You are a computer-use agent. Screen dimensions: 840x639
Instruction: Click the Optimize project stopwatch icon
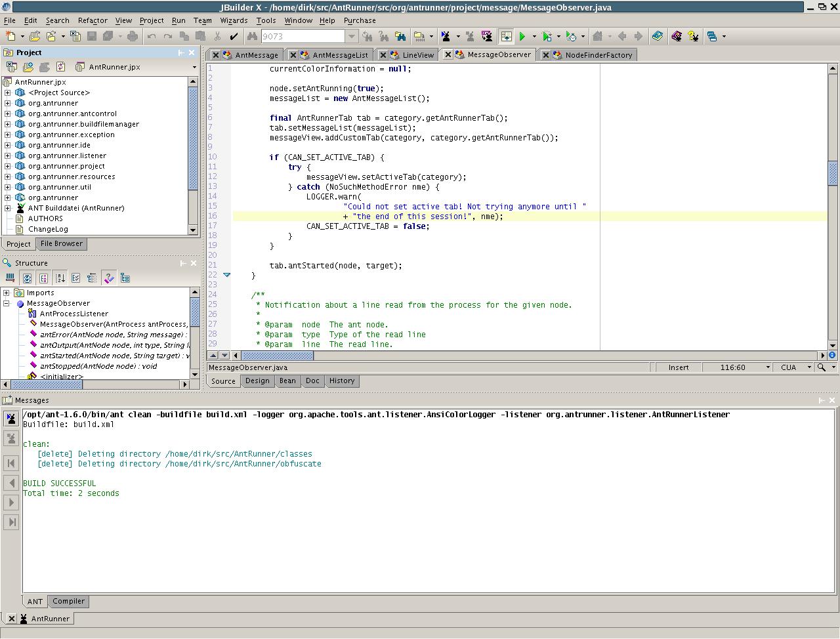coord(572,36)
